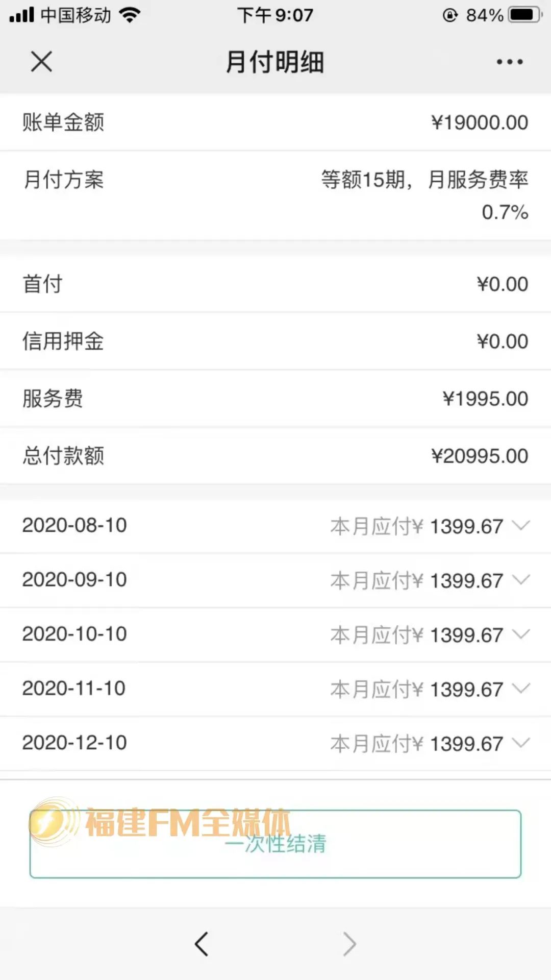Close the 月付明细 page with X
The width and height of the screenshot is (551, 980).
(41, 62)
